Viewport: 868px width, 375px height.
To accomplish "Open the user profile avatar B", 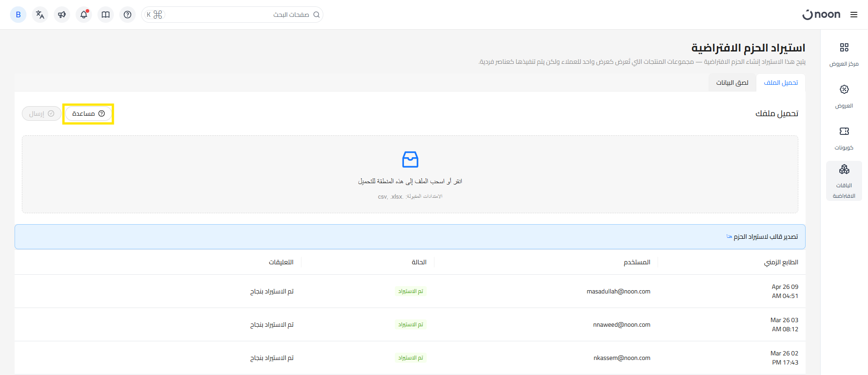I will pyautogui.click(x=18, y=15).
